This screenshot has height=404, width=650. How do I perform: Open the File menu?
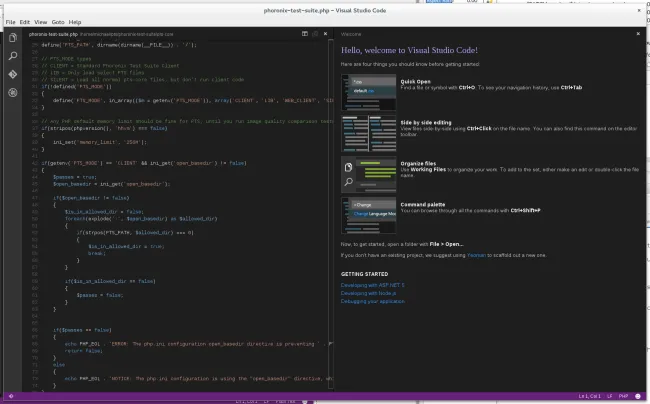coord(10,21)
